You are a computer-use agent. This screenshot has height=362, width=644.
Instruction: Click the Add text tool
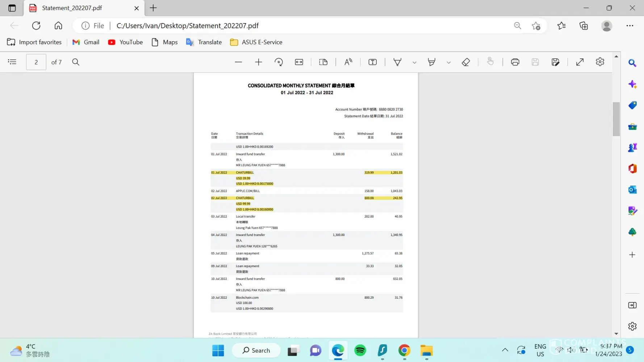coord(372,62)
